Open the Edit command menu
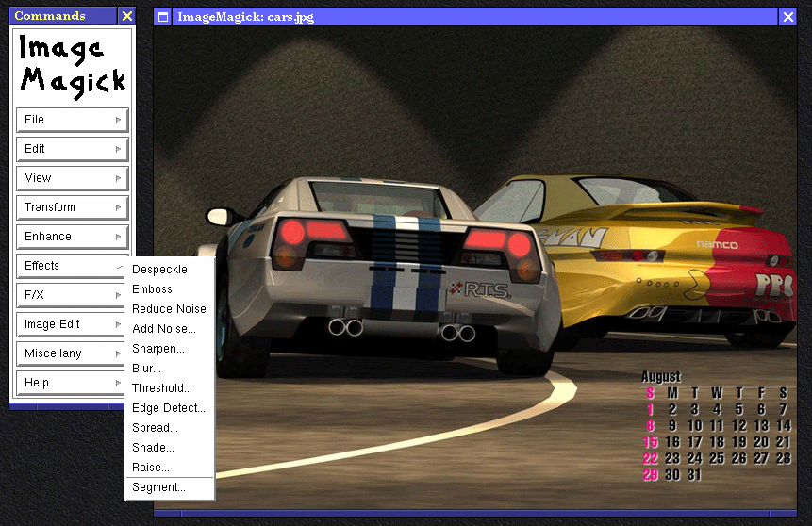 [x=72, y=149]
